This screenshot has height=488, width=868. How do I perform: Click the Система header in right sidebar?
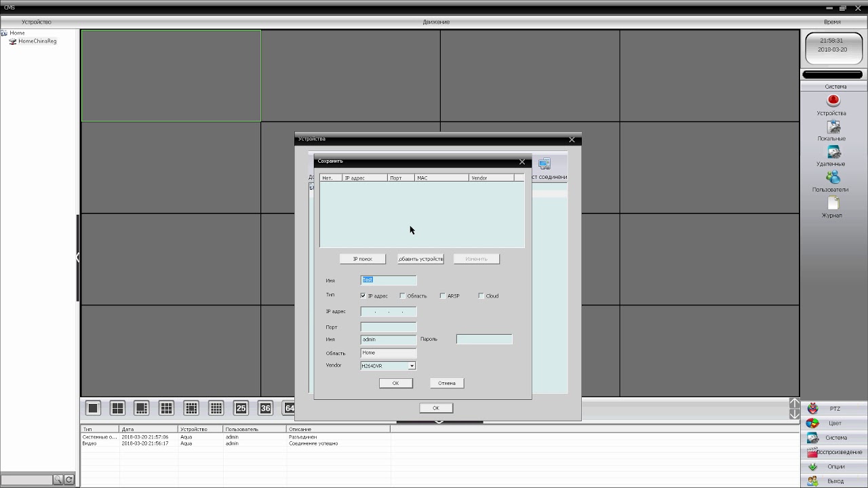[x=835, y=87]
